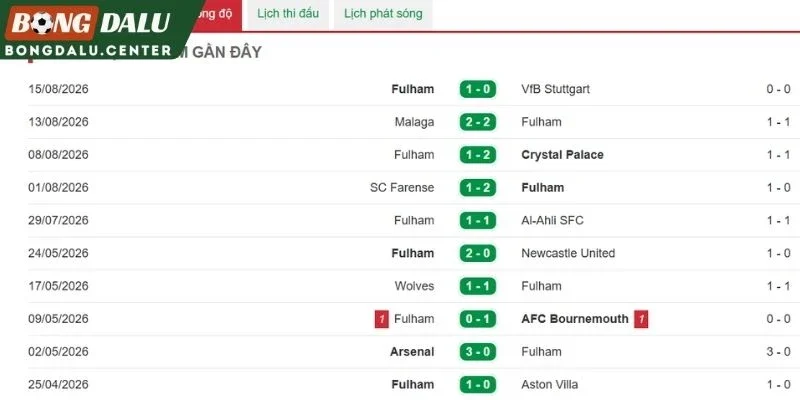Click the SC Farense team name
This screenshot has width=800, height=400.
pos(402,188)
